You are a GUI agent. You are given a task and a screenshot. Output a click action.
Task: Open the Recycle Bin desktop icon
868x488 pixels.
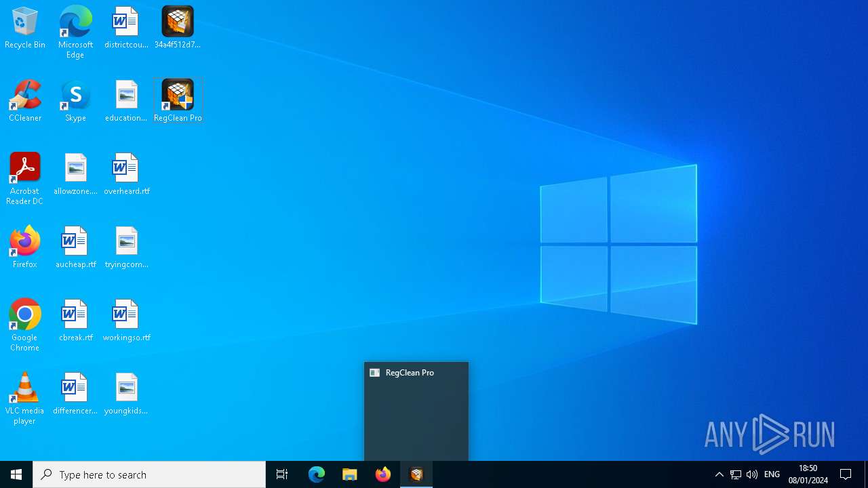point(25,28)
